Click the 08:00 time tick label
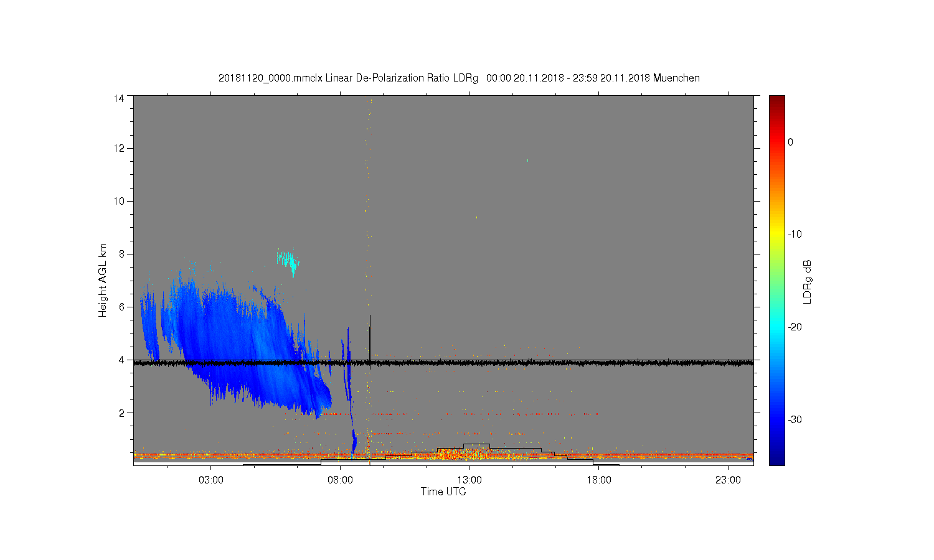 (x=340, y=480)
